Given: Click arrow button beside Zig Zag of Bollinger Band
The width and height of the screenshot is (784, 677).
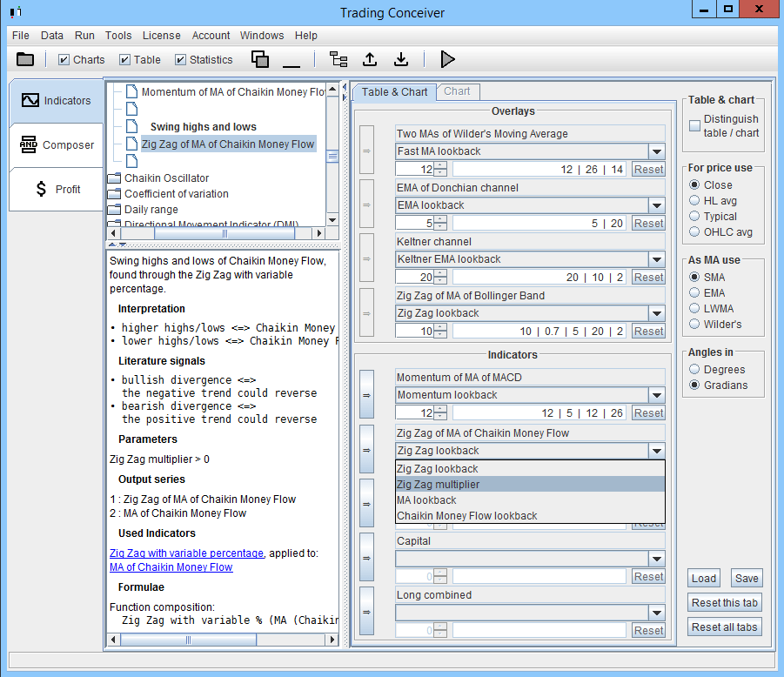Looking at the screenshot, I should click(366, 313).
